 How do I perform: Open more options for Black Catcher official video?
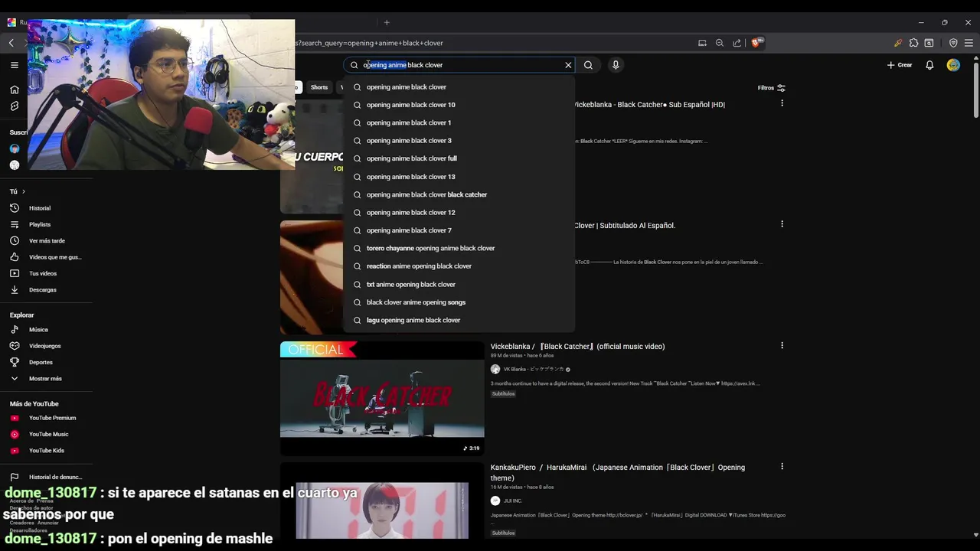[782, 345]
